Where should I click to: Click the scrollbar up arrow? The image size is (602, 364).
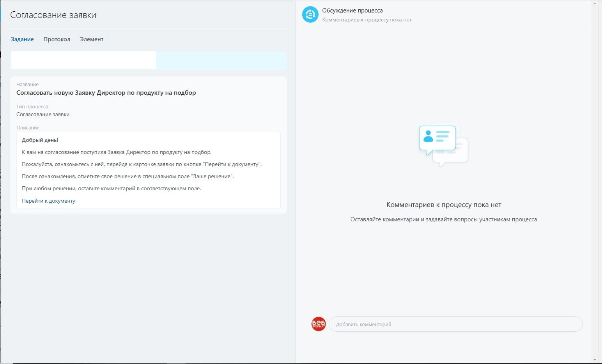pos(595,3)
